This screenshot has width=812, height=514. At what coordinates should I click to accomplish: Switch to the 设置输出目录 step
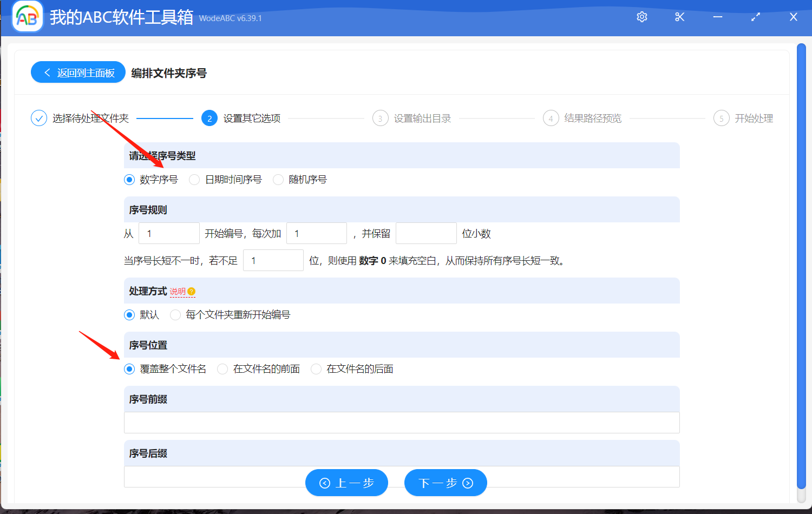[x=380, y=118]
